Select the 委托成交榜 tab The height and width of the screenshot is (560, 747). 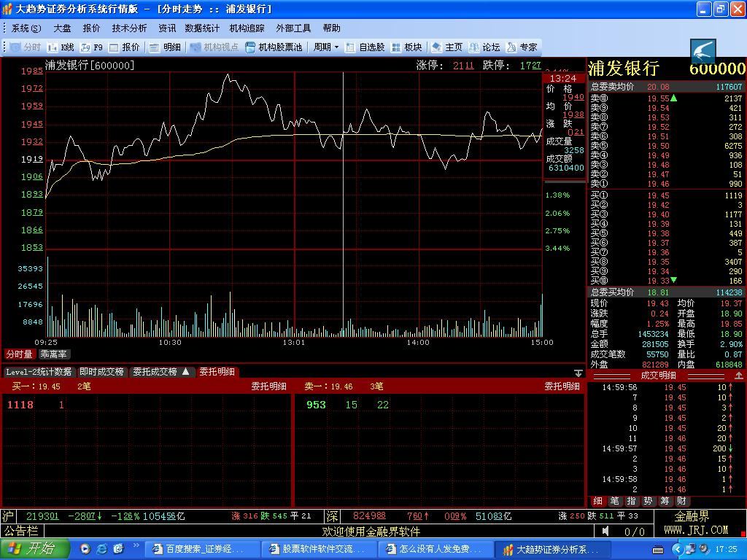tap(161, 372)
